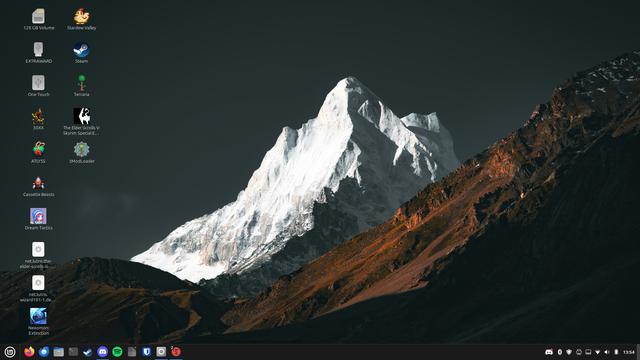Open the volume control in the tray
The height and width of the screenshot is (360, 640).
(607, 352)
